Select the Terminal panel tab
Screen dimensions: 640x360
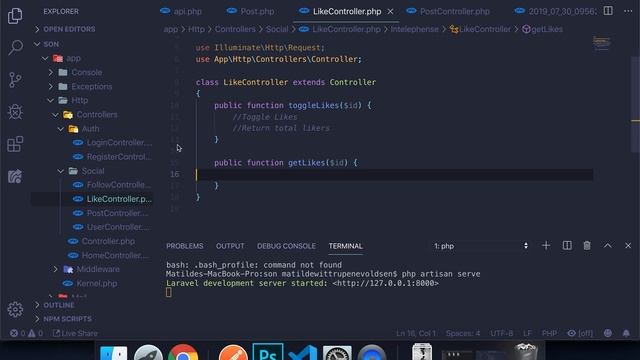345,246
